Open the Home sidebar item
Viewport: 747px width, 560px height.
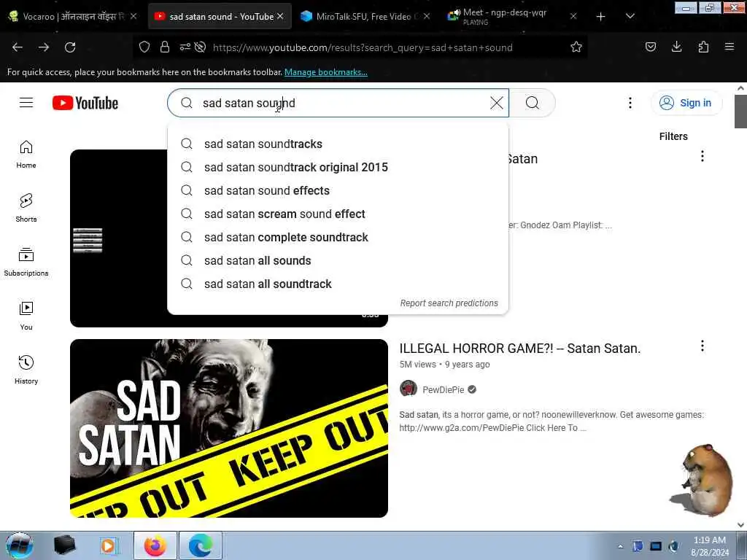pyautogui.click(x=26, y=155)
